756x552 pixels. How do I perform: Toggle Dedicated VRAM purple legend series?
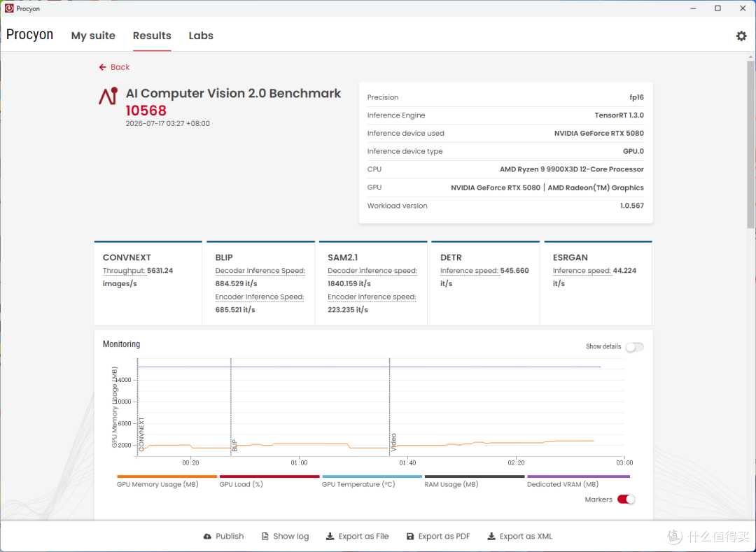coord(578,481)
